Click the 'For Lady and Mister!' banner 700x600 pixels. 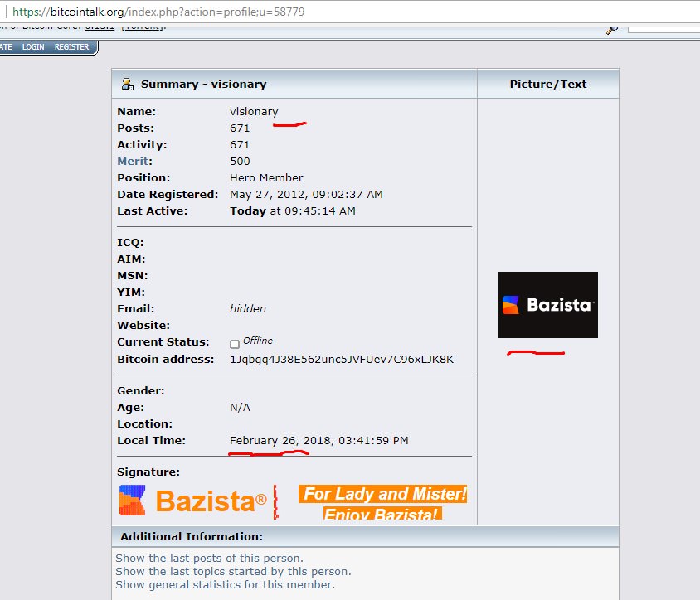tap(382, 494)
